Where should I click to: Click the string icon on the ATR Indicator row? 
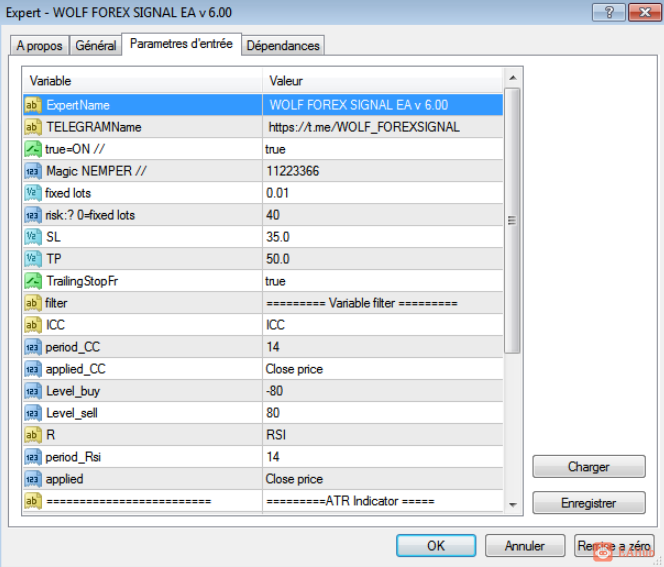click(33, 501)
